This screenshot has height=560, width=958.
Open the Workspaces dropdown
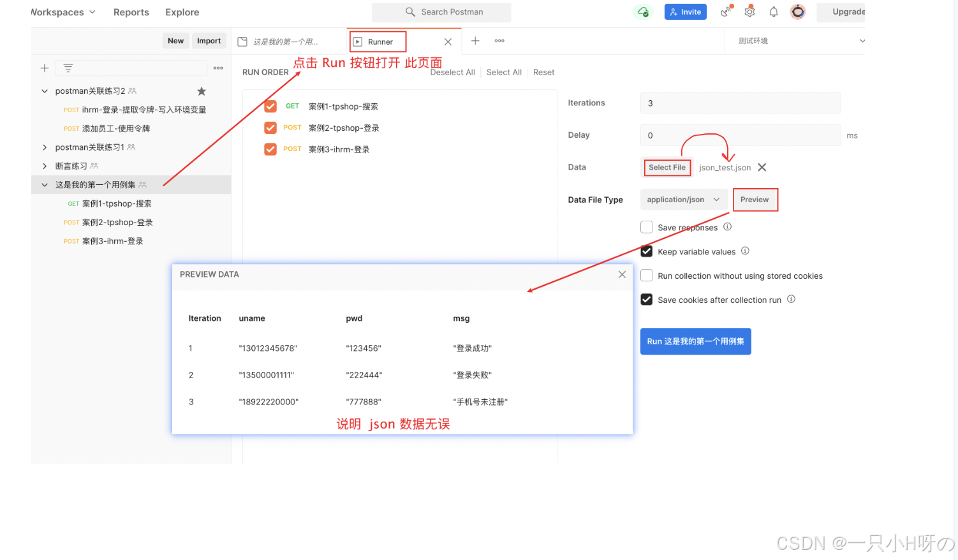point(63,12)
